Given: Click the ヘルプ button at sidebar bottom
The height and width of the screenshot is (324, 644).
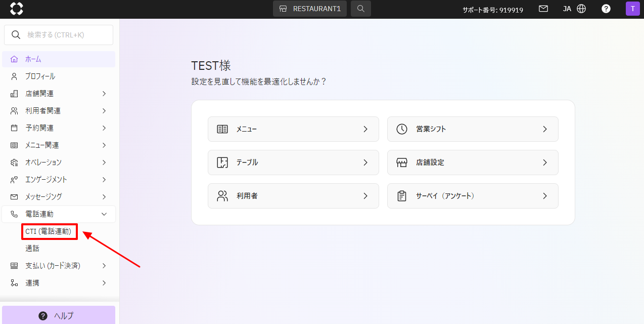Looking at the screenshot, I should point(59,315).
